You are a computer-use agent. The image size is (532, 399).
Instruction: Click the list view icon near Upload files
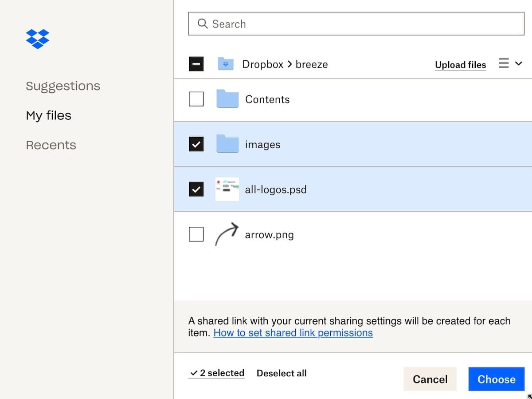pyautogui.click(x=504, y=63)
